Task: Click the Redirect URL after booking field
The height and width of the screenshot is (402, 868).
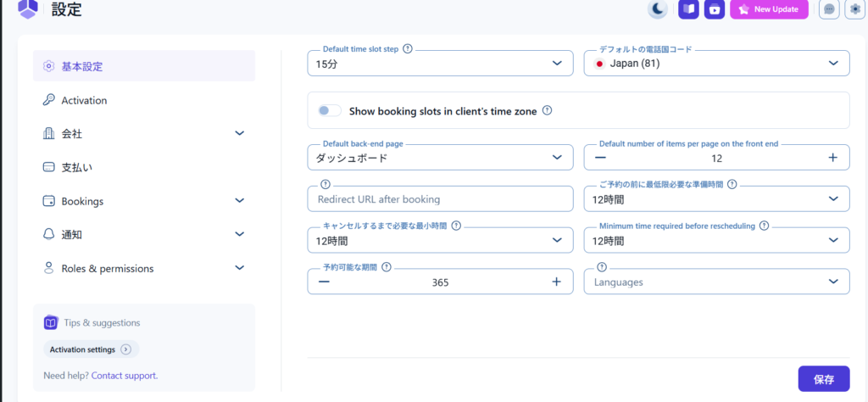Action: point(440,199)
